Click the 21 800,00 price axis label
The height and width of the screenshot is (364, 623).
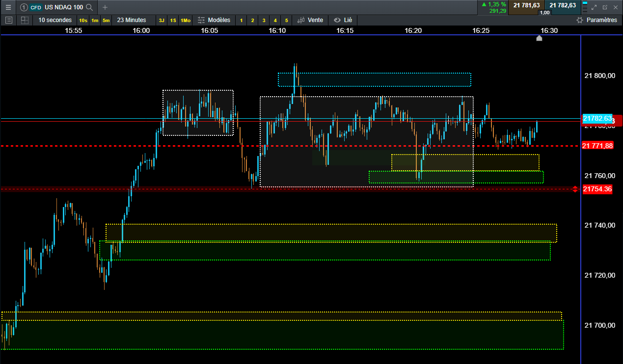pyautogui.click(x=600, y=76)
